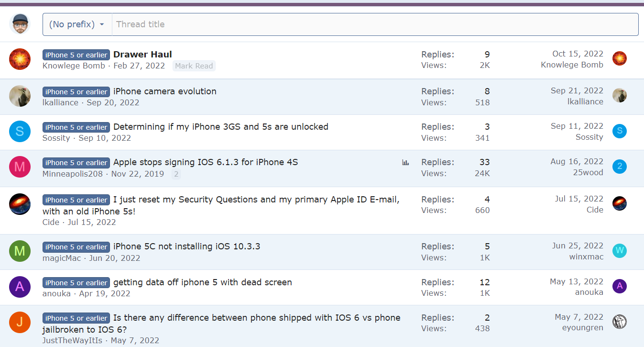Open iPhone 5C not installing iOS 10.3.3
The width and height of the screenshot is (644, 347).
(x=186, y=247)
